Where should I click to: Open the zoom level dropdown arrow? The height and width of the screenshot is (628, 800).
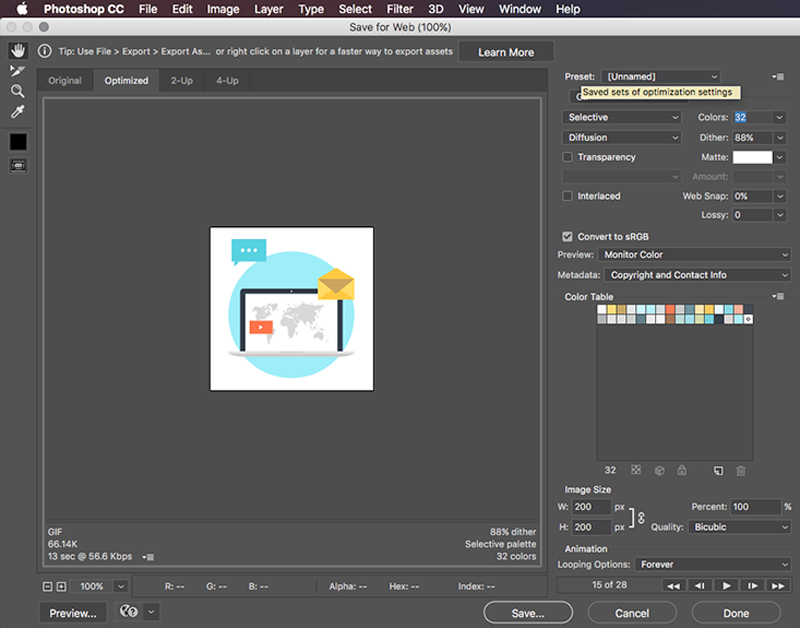[121, 587]
